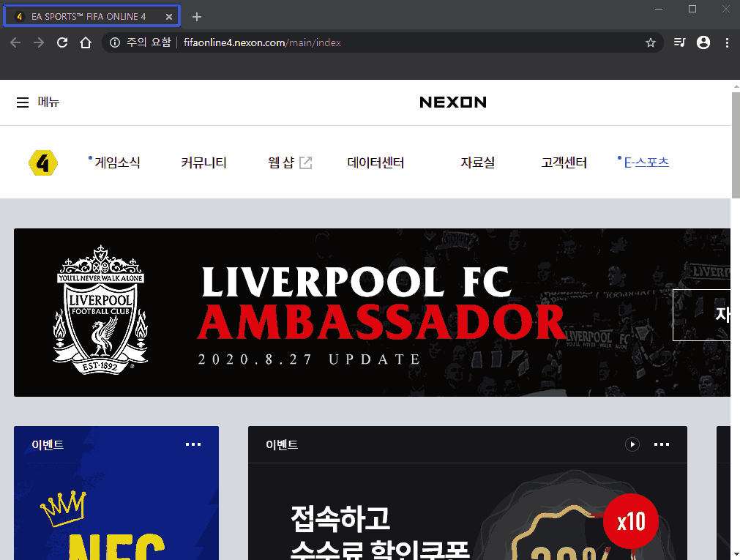The width and height of the screenshot is (740, 560).
Task: Open the 자료실 menu
Action: tap(478, 163)
